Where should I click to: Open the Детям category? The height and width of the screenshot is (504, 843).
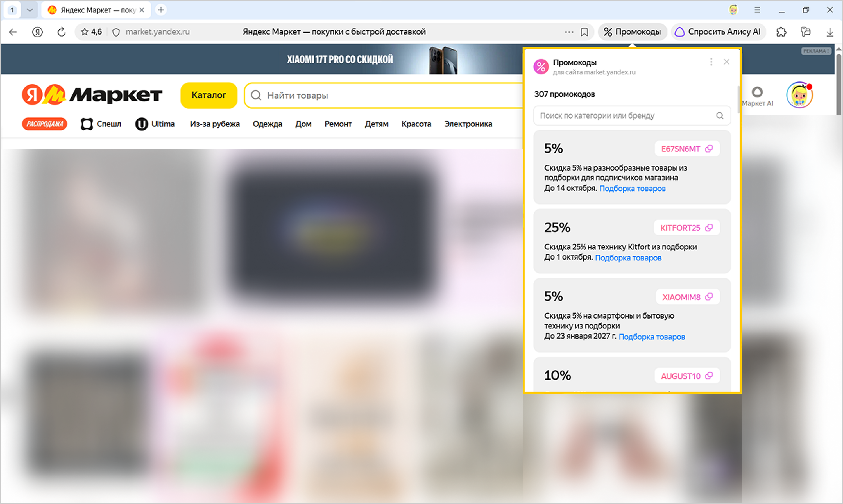376,124
